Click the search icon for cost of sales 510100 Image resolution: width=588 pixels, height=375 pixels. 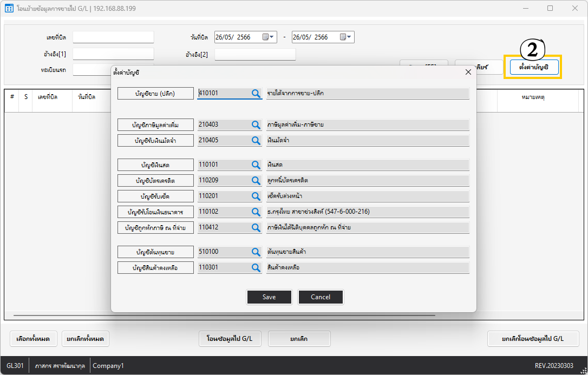[256, 252]
